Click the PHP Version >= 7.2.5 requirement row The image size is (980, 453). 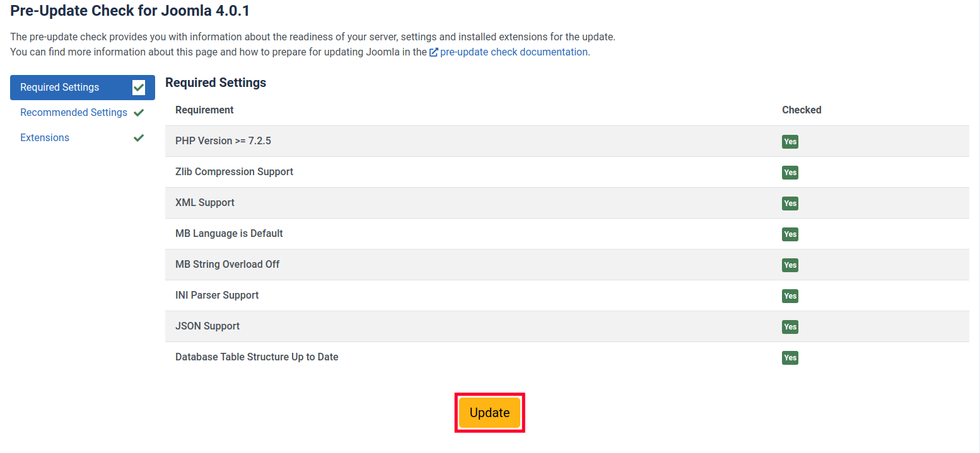[x=223, y=141]
